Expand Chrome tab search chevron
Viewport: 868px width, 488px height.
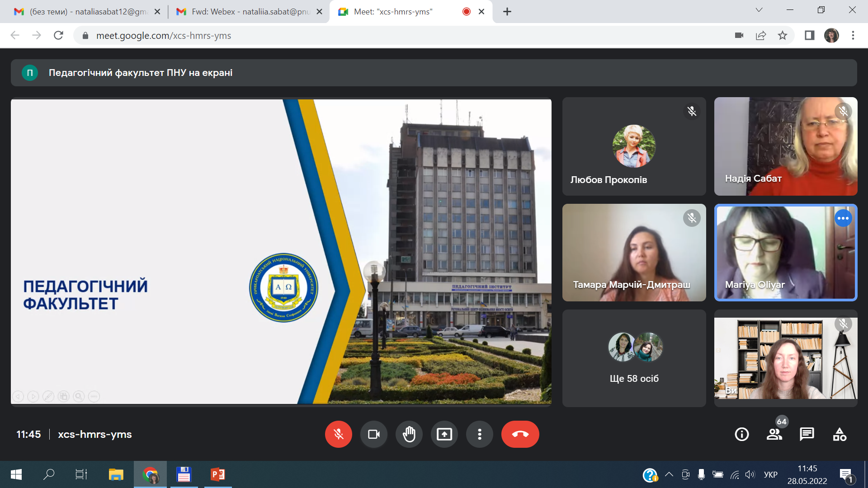(x=759, y=10)
